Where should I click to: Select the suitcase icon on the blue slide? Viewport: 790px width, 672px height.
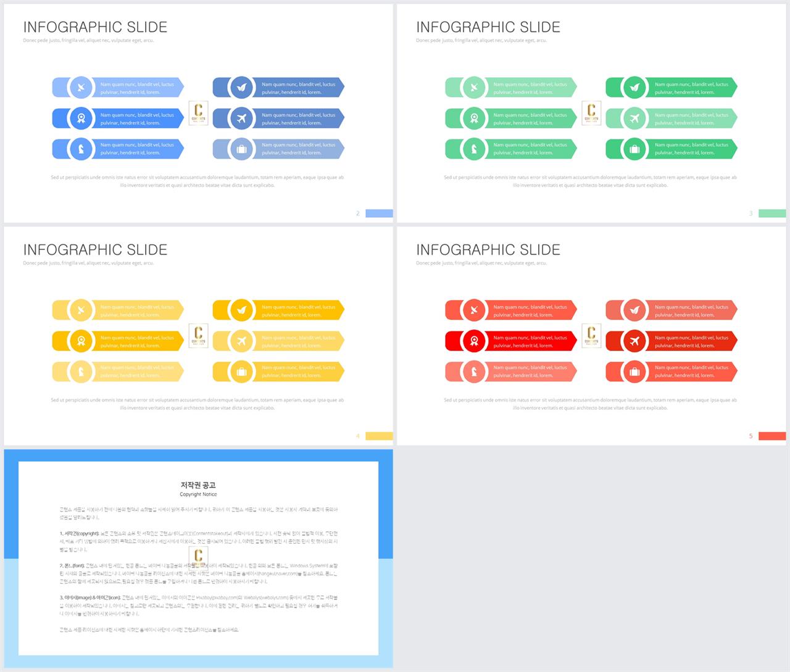click(x=241, y=148)
